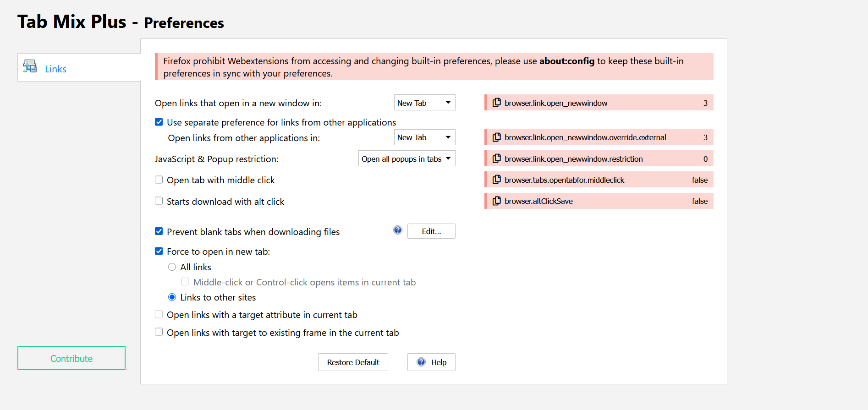Screen dimensions: 868x410
Task: Select the All links radio option
Action: pyautogui.click(x=172, y=267)
